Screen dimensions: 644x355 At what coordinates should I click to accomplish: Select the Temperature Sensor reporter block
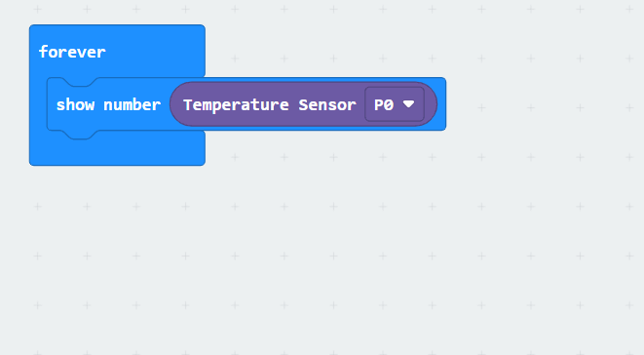click(304, 104)
